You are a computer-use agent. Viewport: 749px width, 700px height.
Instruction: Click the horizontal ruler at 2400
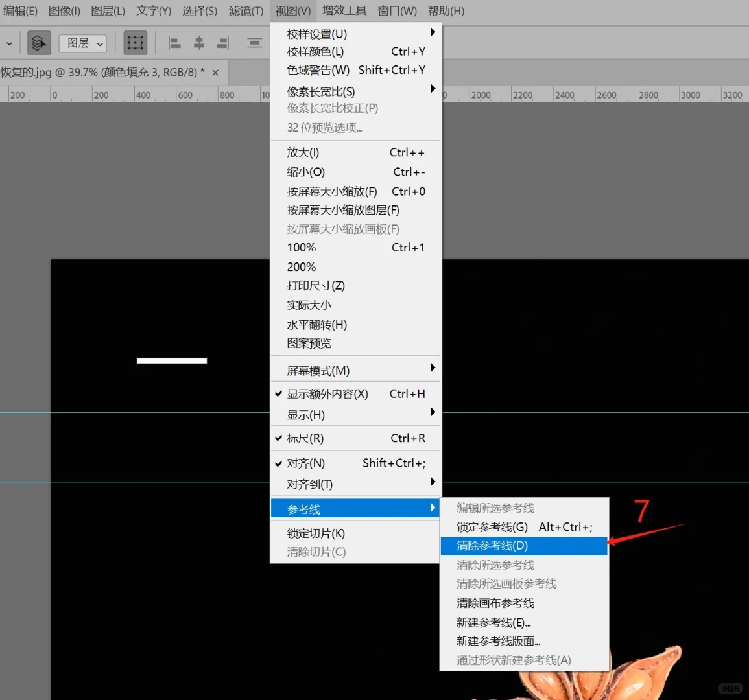(x=565, y=95)
